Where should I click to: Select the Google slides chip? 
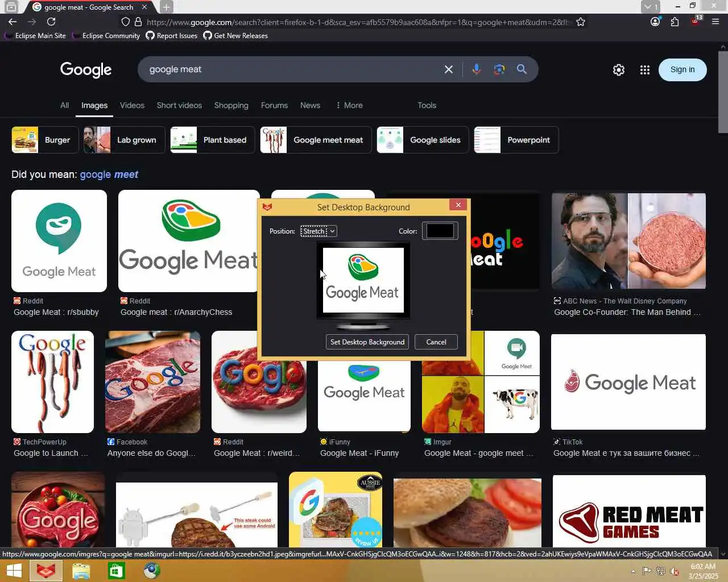click(423, 140)
